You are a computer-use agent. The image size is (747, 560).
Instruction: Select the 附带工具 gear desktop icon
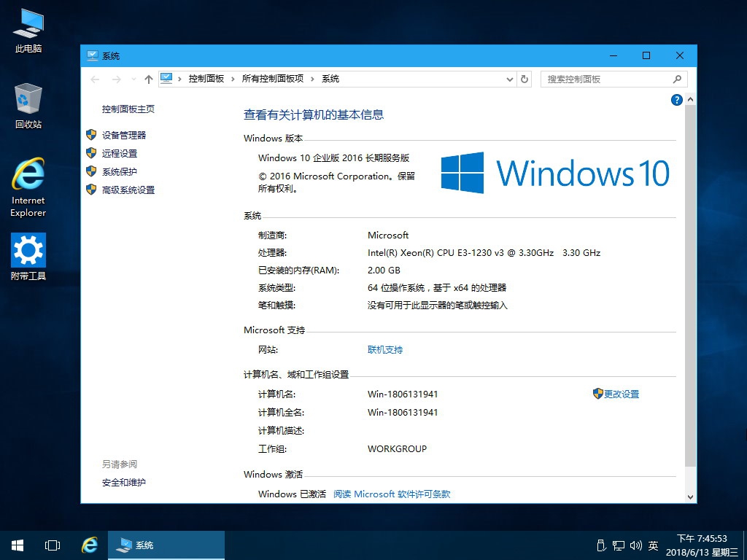[28, 256]
